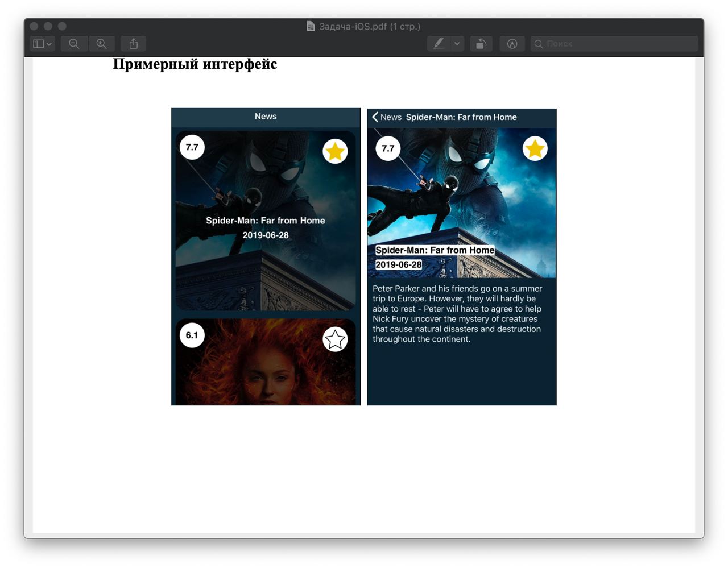
Task: Click the filled star in the detail screen
Action: [x=535, y=149]
